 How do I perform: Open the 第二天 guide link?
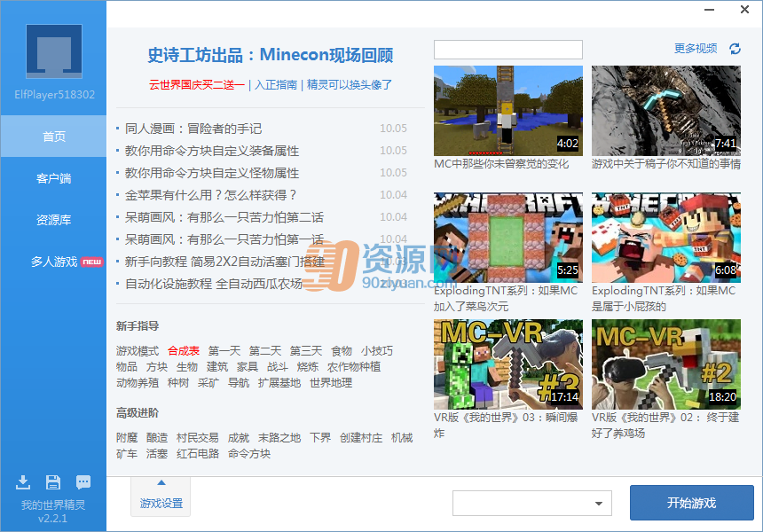pos(265,350)
